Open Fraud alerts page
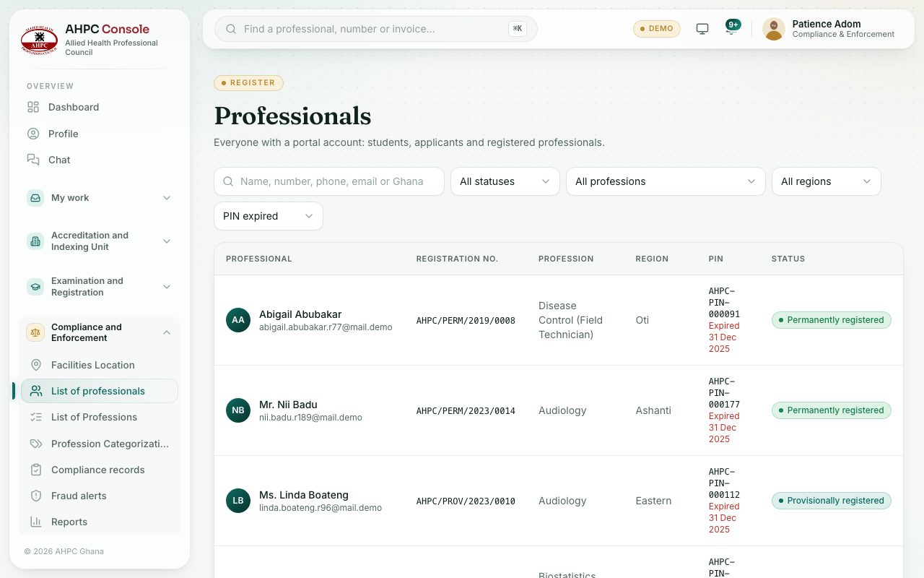 [100, 496]
